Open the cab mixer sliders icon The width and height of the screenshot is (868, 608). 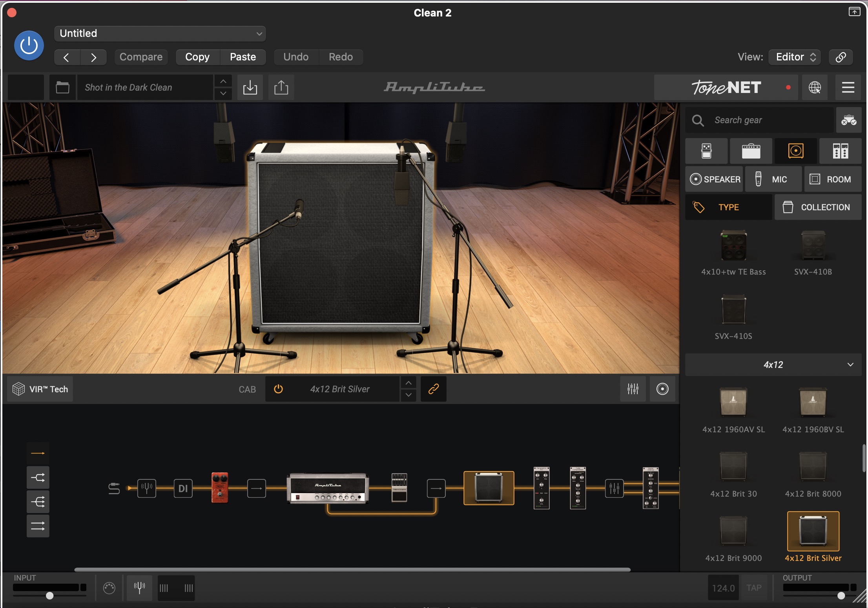[x=633, y=389]
